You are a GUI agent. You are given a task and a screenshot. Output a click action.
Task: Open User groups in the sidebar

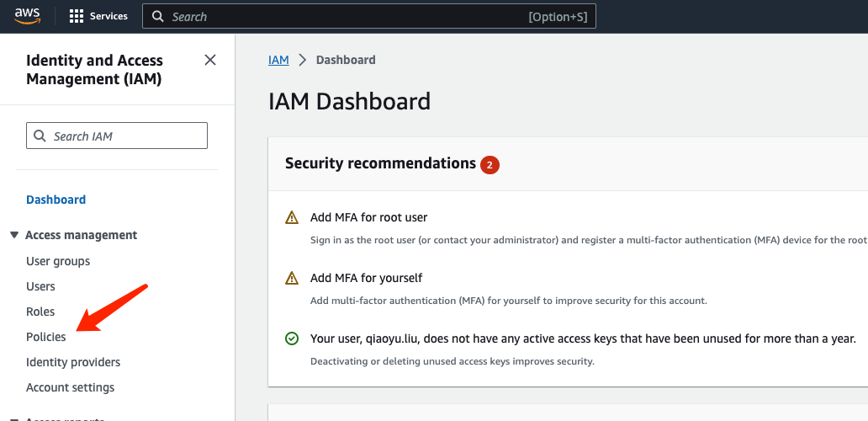(x=58, y=261)
